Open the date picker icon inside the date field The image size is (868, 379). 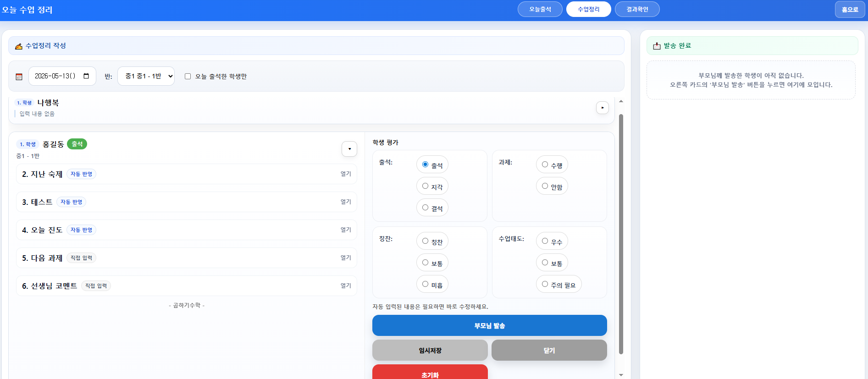click(x=86, y=76)
